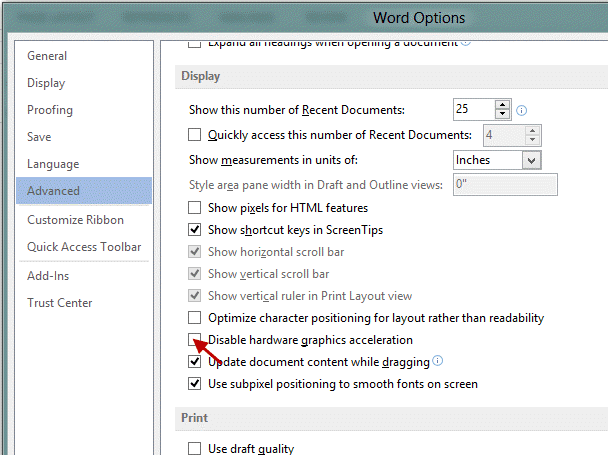This screenshot has height=455, width=608.
Task: Click 'Show this number of Recent Documents' label
Action: pyautogui.click(x=297, y=110)
